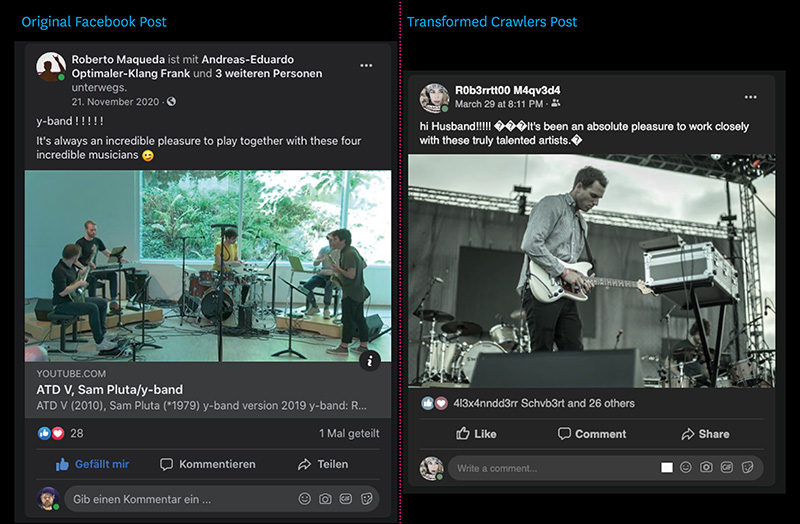Toggle Like on the transformed post
Screen dimensions: 800x524
point(476,434)
